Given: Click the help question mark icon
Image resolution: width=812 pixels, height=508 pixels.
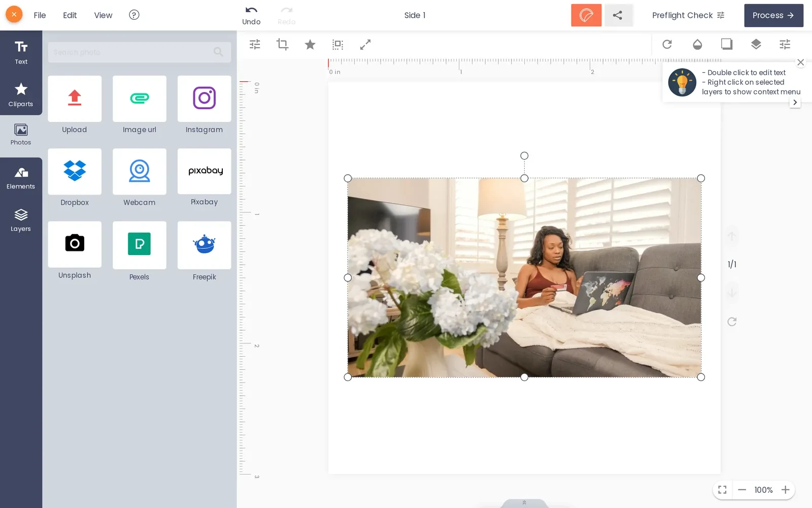Looking at the screenshot, I should tap(134, 15).
